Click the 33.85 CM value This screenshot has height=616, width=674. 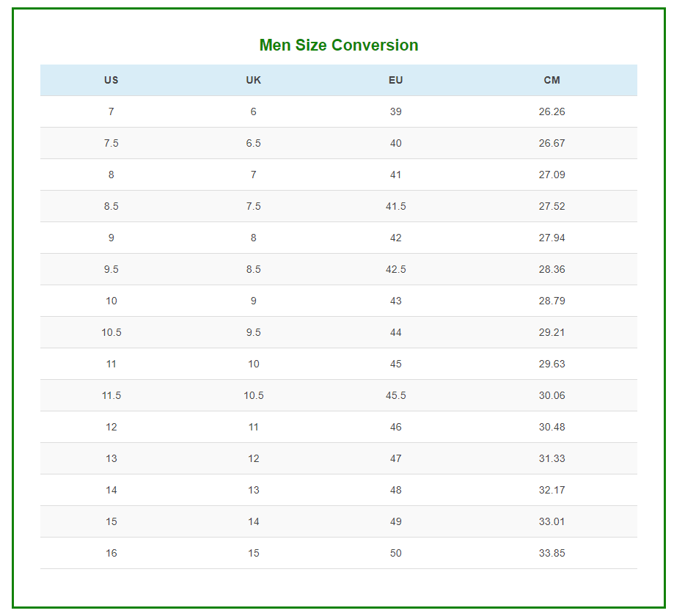[552, 553]
